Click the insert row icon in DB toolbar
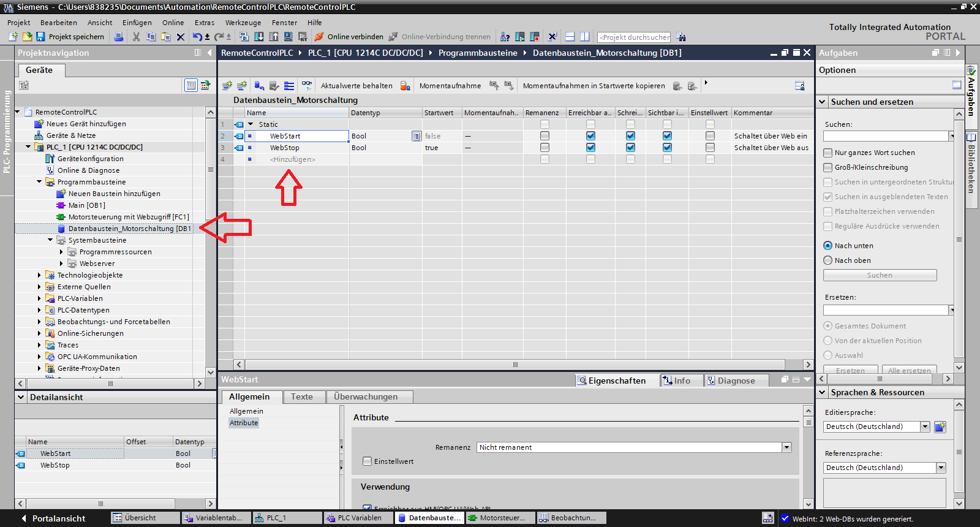 (x=227, y=85)
